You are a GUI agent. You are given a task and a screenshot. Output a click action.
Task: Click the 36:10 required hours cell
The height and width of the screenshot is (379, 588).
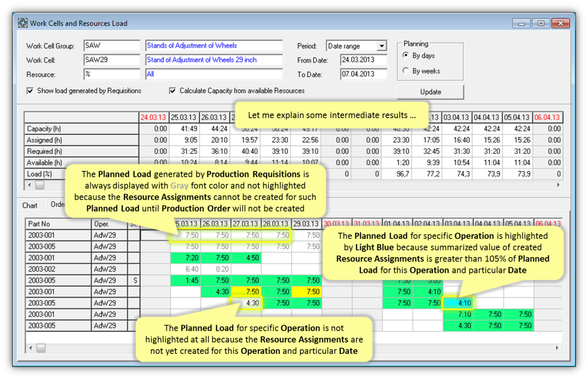[215, 151]
